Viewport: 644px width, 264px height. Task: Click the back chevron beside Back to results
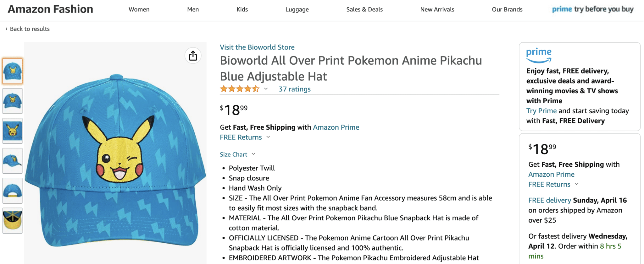(6, 29)
